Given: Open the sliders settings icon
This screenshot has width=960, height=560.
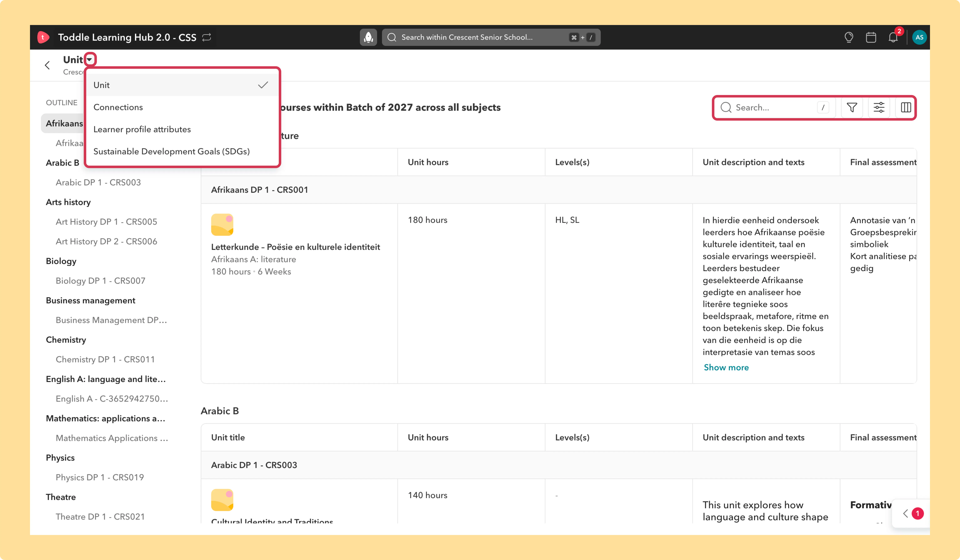Looking at the screenshot, I should [879, 107].
